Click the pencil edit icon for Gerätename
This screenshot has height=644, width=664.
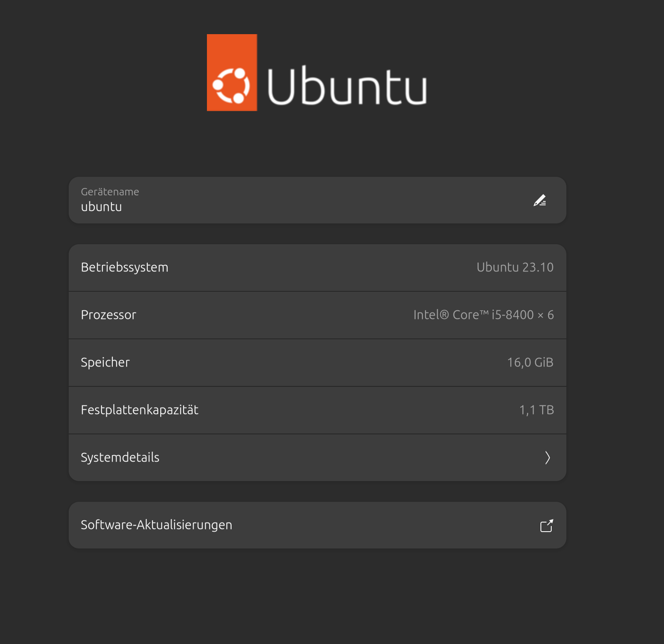click(x=540, y=201)
